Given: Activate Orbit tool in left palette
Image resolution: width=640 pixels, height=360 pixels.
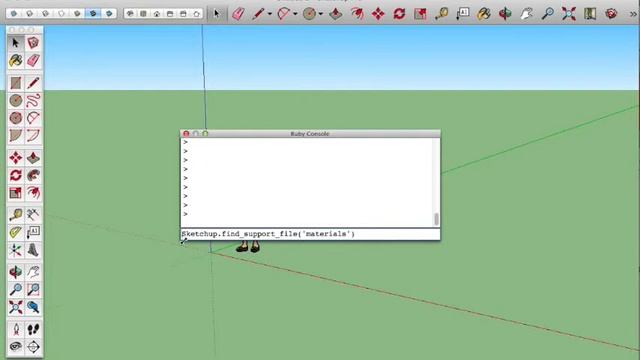Looking at the screenshot, I should tap(16, 272).
